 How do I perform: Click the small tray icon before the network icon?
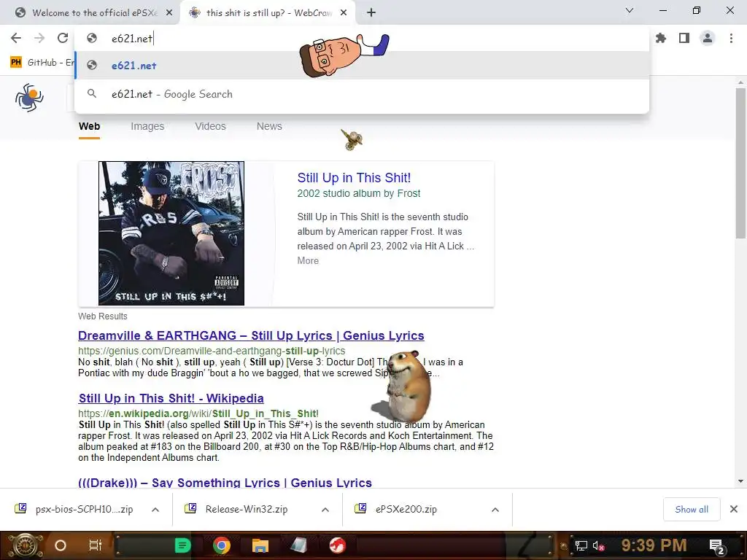click(564, 546)
